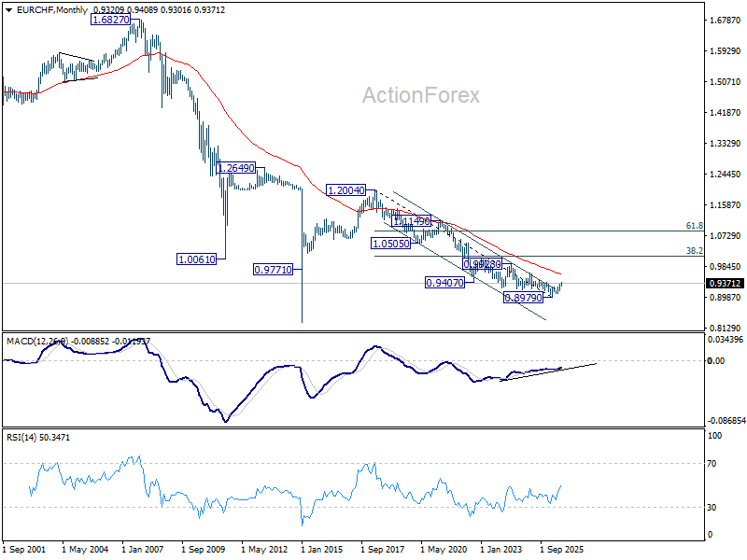Screen dimensions: 747x560
Task: Click the 1 May 2004 date marker
Action: click(x=85, y=550)
